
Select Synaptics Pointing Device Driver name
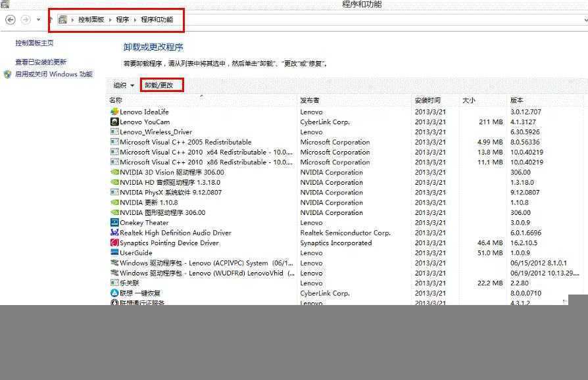pyautogui.click(x=169, y=243)
